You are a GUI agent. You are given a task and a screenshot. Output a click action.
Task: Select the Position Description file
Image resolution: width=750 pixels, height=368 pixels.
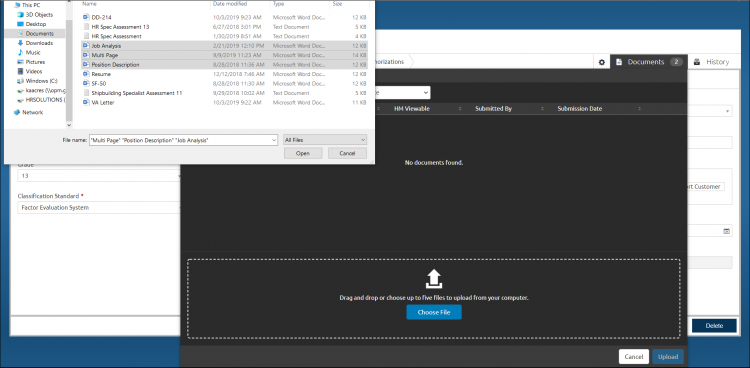tap(225, 65)
